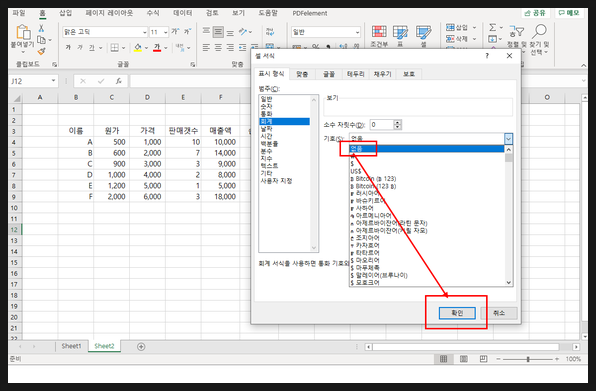Add a new sheet with plus icon

click(x=141, y=347)
